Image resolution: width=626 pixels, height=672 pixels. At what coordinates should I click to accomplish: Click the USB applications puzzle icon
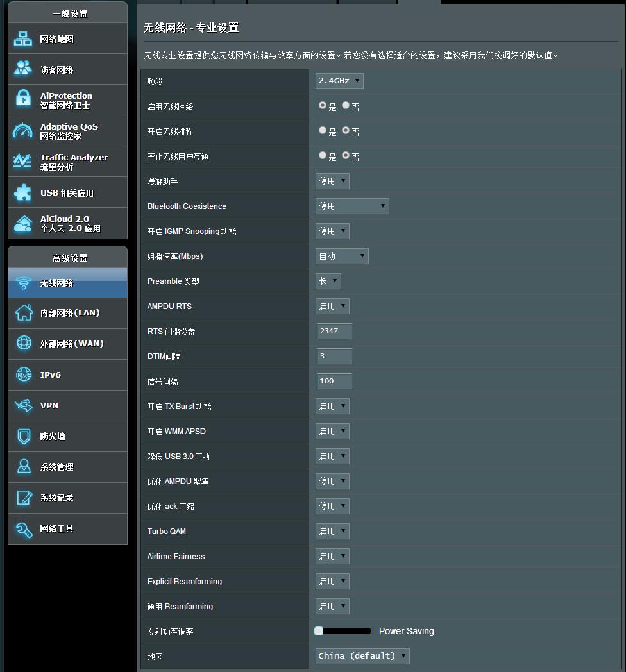point(22,192)
